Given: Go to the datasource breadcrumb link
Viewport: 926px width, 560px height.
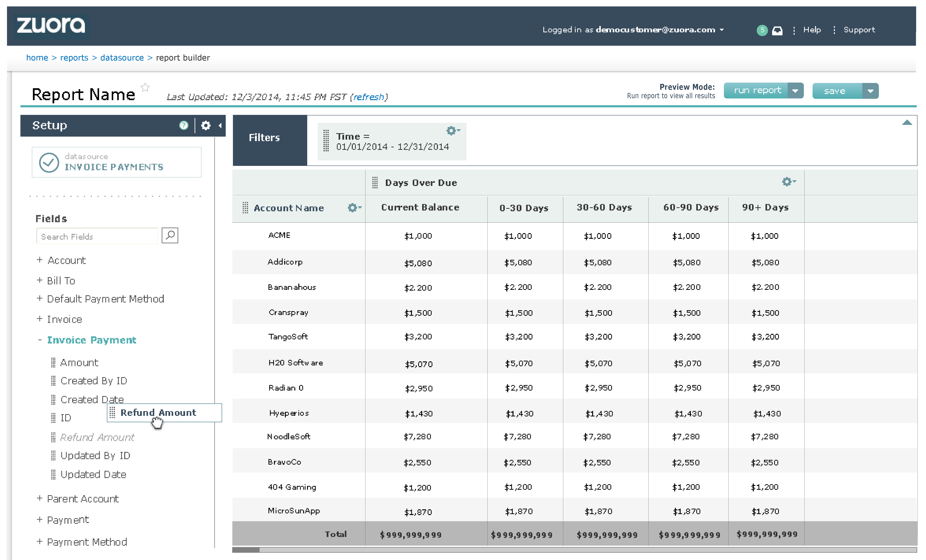Looking at the screenshot, I should coord(122,58).
